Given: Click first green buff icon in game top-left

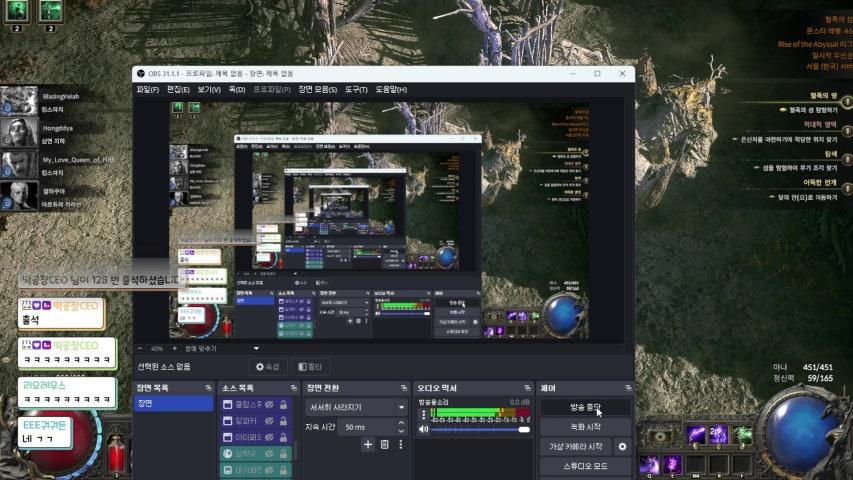Looking at the screenshot, I should point(17,11).
